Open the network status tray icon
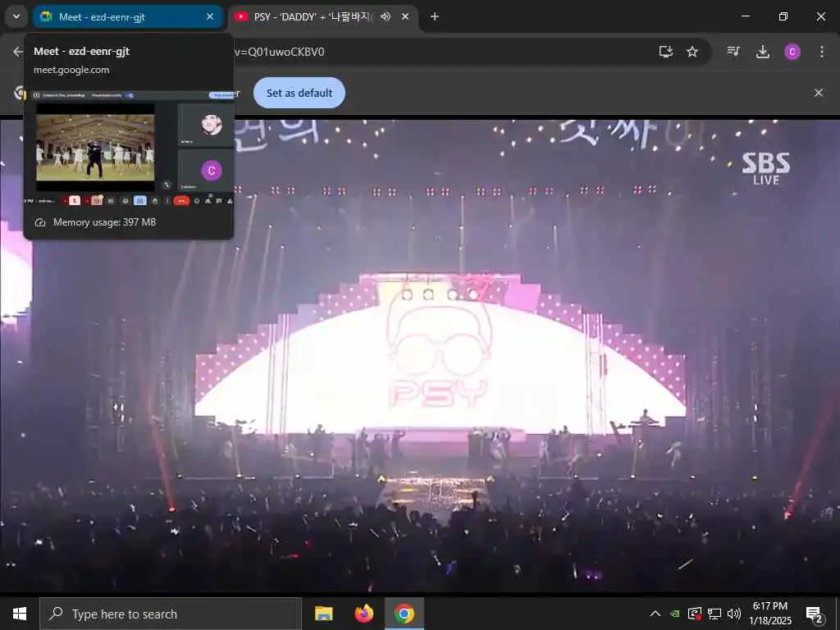 coord(714,614)
